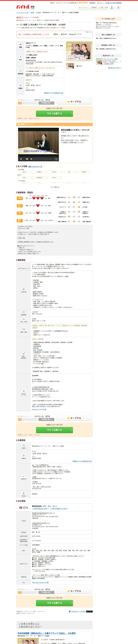This screenshot has width=138, height=644.
Task: Go to 千代田区 breadcrumb
Action: (38, 12)
